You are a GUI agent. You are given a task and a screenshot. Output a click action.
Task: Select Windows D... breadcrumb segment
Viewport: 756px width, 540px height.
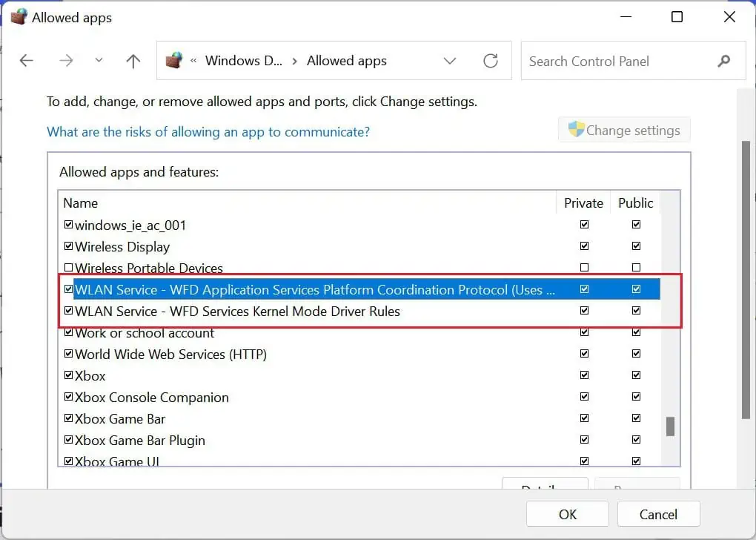(244, 61)
